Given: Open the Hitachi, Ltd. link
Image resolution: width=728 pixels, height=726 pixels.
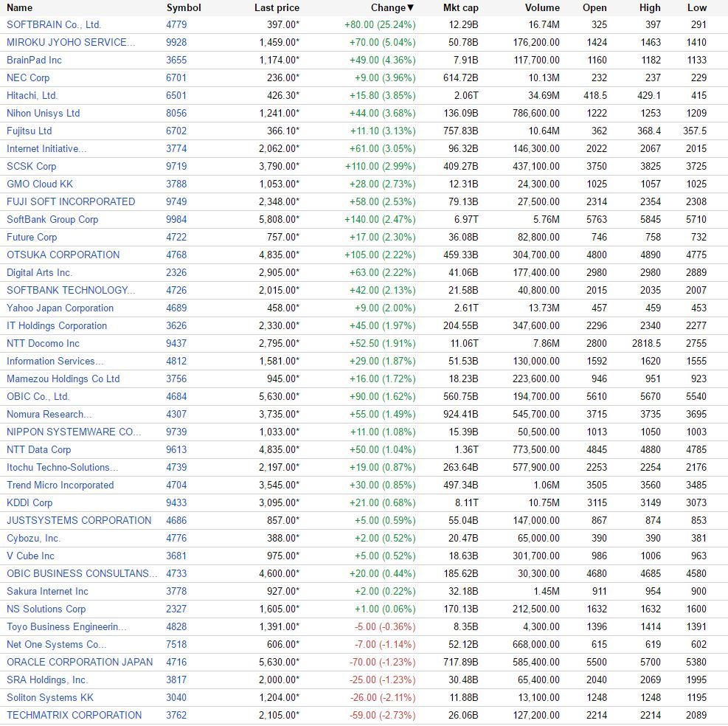Looking at the screenshot, I should 32,95.
